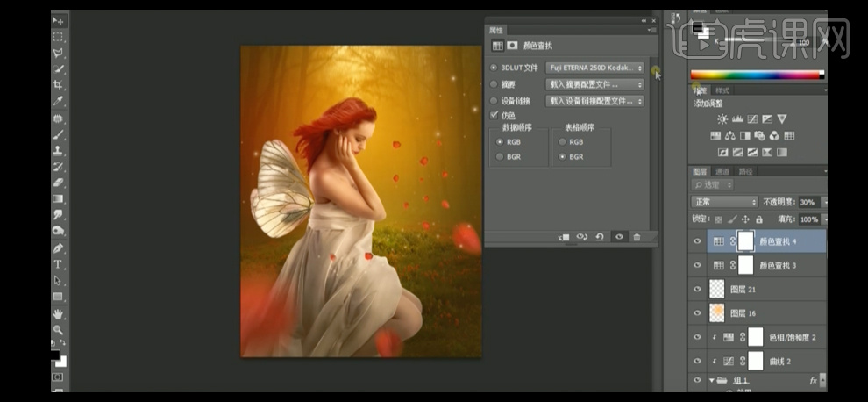The height and width of the screenshot is (402, 868).
Task: Add a Photo Filter adjustment
Action: tap(759, 135)
